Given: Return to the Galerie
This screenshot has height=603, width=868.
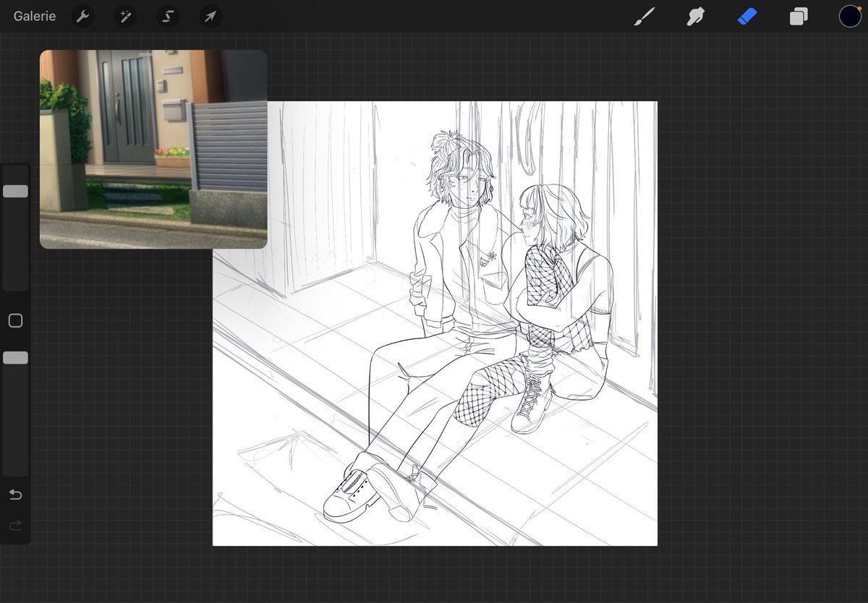Looking at the screenshot, I should (34, 16).
